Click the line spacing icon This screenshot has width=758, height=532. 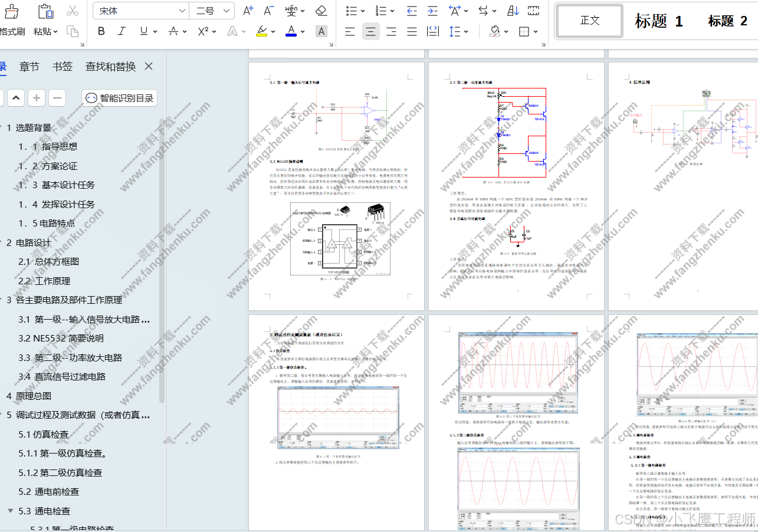(x=454, y=31)
